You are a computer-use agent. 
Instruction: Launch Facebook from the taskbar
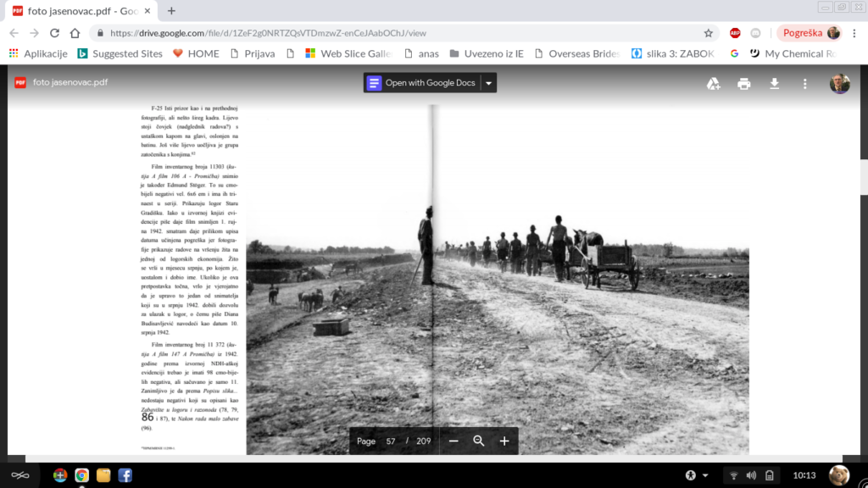(x=125, y=475)
